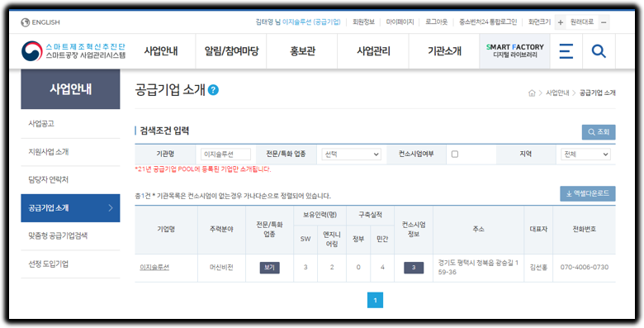Click the Smart Manufacturing Innovation logo

coord(73,51)
